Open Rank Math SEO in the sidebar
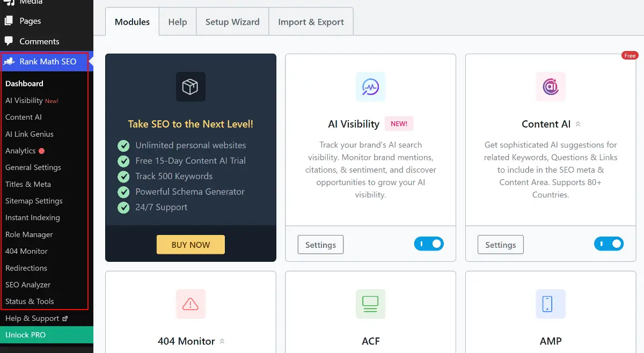Screen dimensions: 644x353 tap(47, 62)
